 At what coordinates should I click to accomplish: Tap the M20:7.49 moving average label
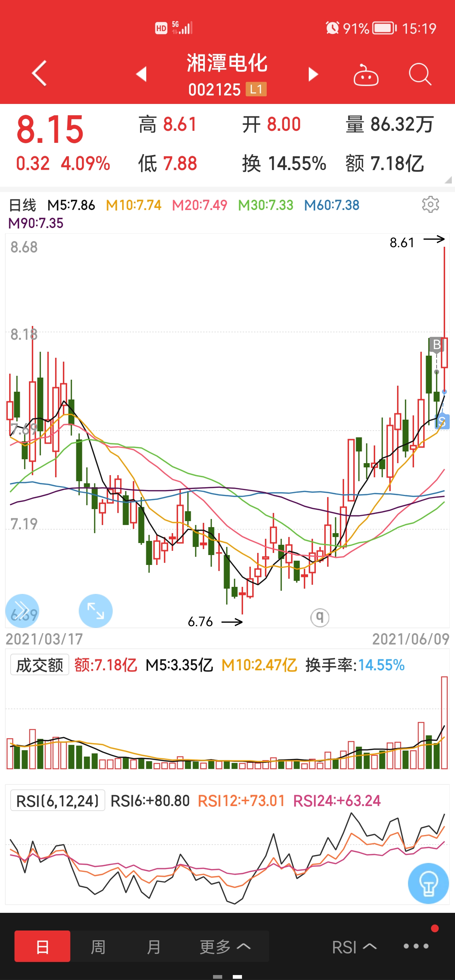(200, 205)
